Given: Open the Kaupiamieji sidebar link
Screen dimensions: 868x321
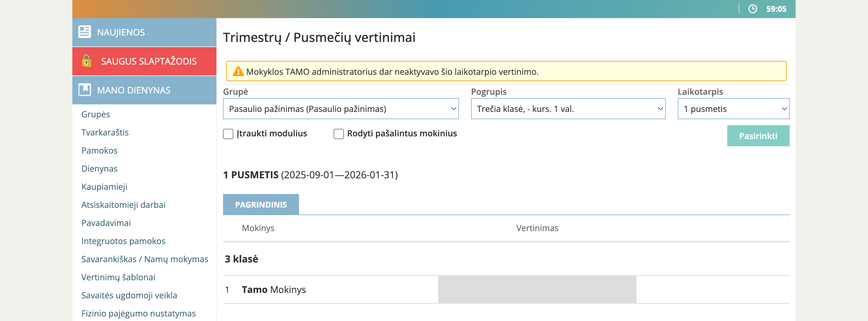Looking at the screenshot, I should [x=104, y=187].
